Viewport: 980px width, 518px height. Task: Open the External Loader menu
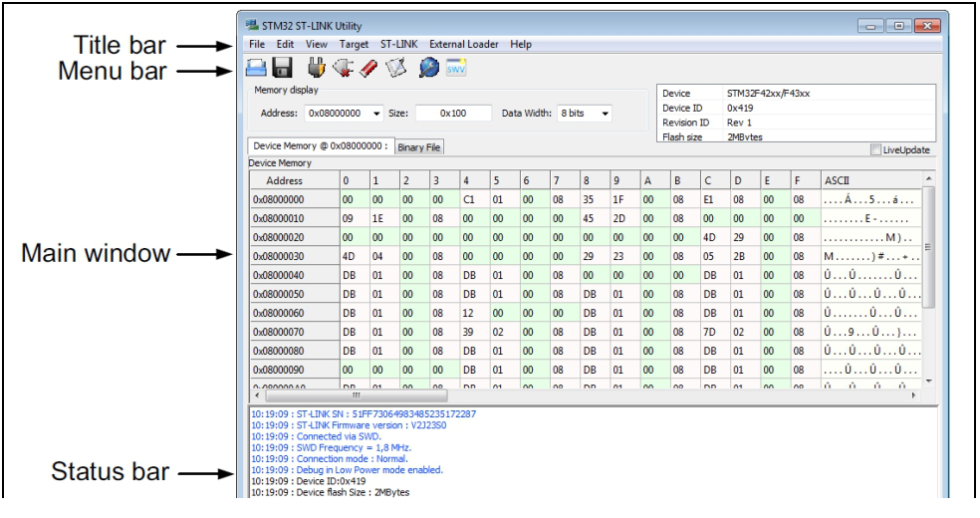(464, 44)
